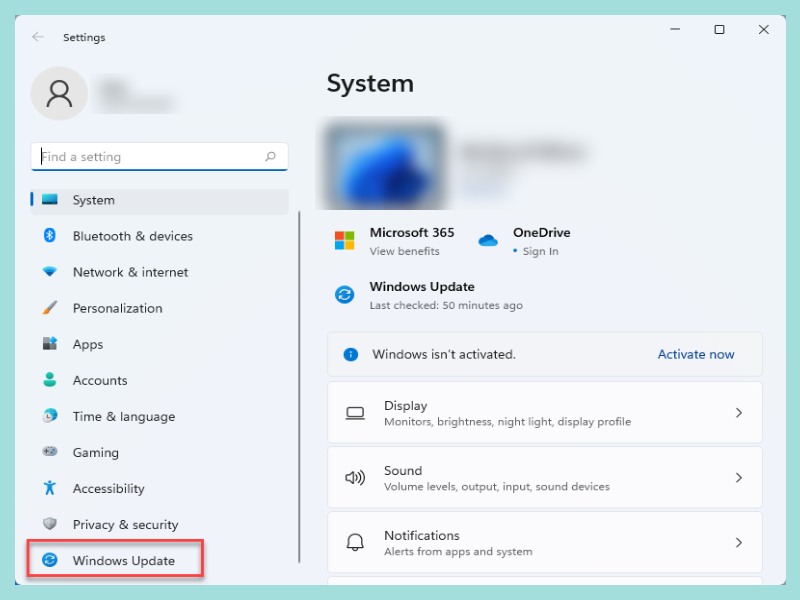
Task: Click the Gaming controller icon
Action: tap(49, 452)
